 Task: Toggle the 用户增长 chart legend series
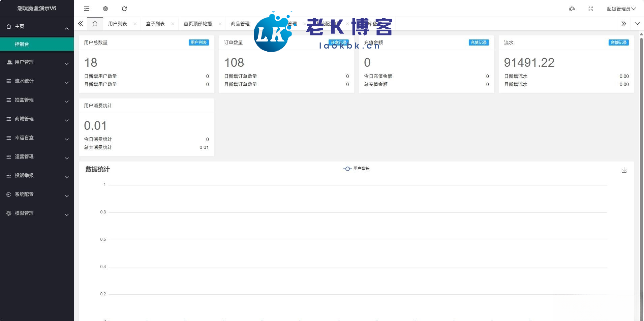(x=357, y=169)
